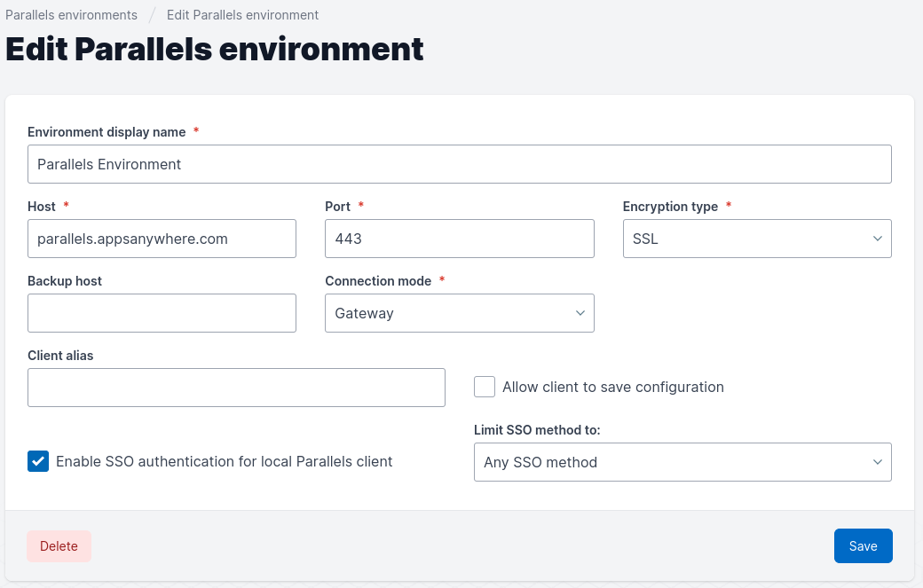Click Edit Parallels environment breadcrumb
The height and width of the screenshot is (588, 923).
tap(242, 15)
